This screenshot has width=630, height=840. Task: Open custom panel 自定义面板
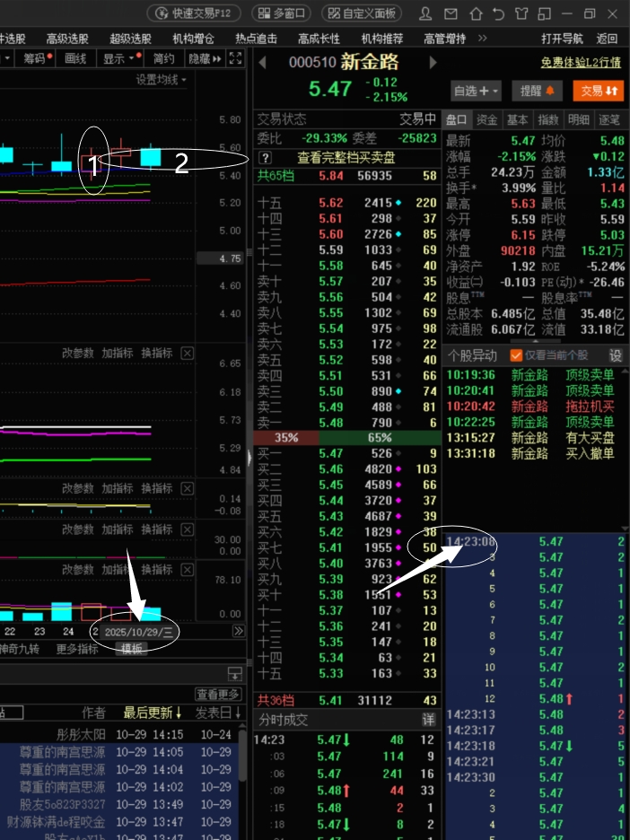(x=362, y=13)
